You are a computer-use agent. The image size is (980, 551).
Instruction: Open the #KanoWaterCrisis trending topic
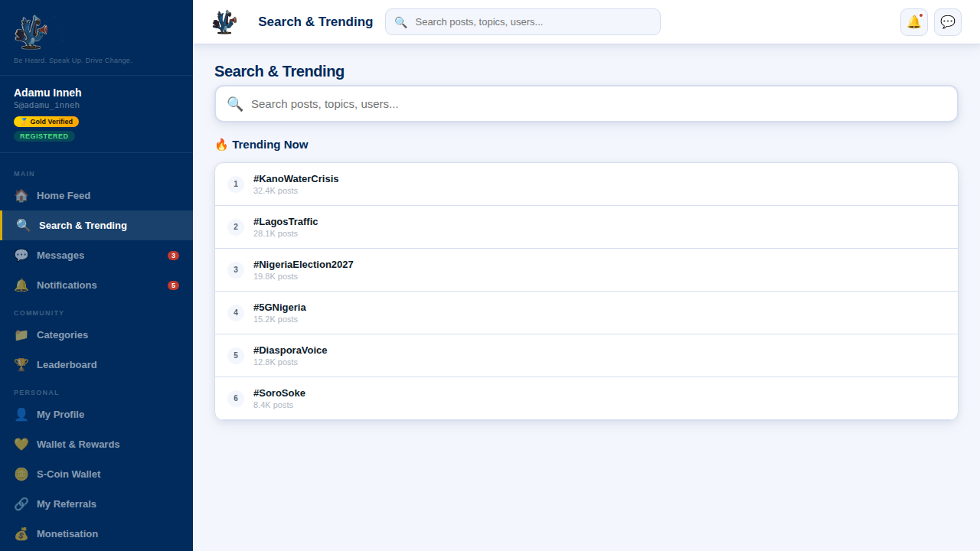click(586, 184)
